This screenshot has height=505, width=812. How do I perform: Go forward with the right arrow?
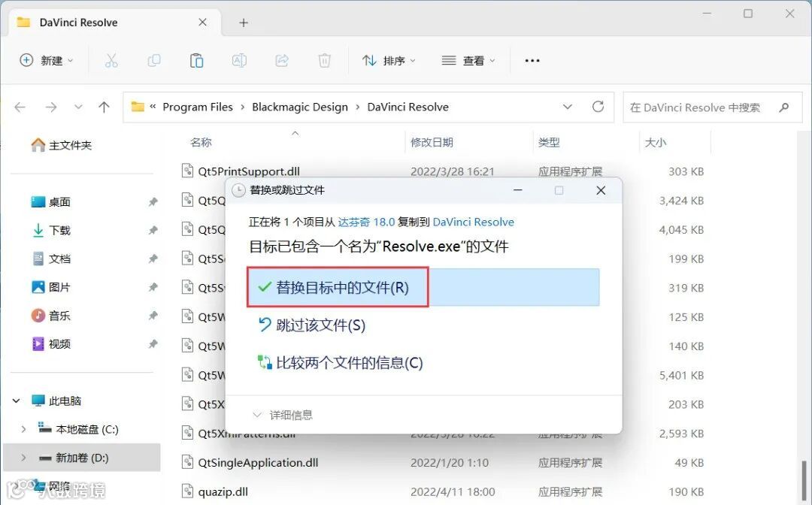point(51,107)
